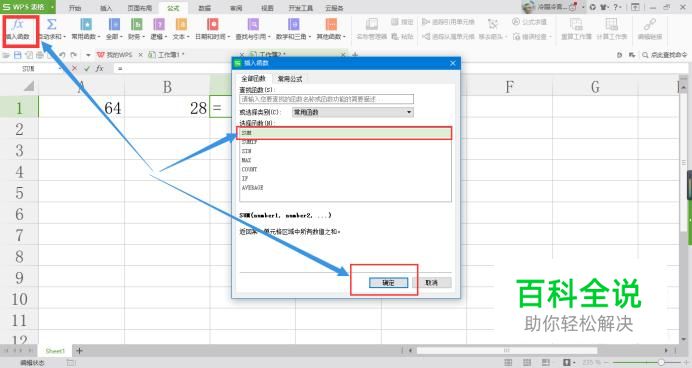Close the Insert Function dialog
692x368 pixels.
[x=453, y=63]
